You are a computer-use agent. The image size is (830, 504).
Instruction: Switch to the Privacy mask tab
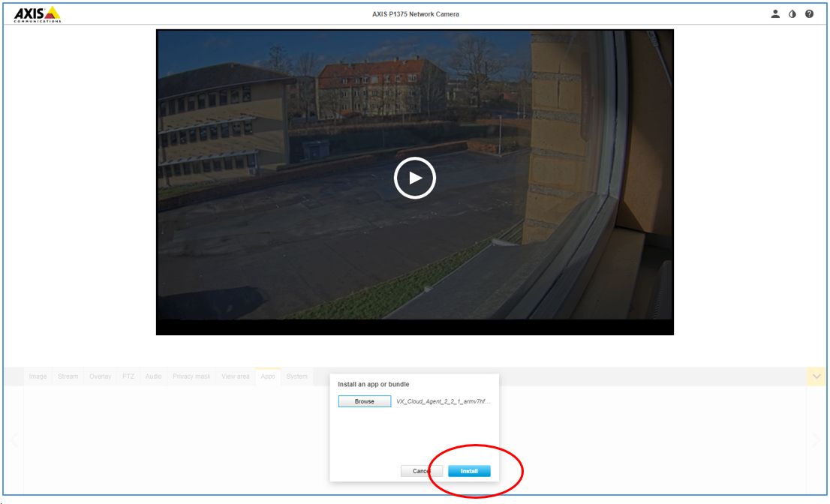point(191,376)
